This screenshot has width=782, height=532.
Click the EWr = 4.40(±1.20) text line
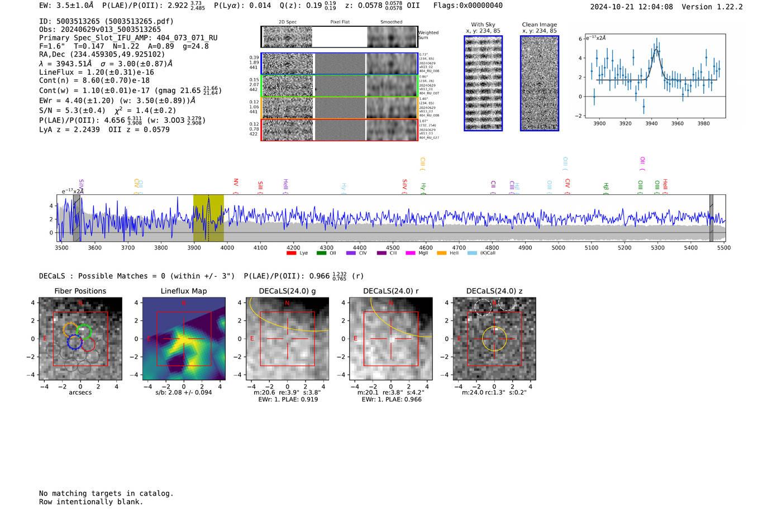(x=117, y=100)
